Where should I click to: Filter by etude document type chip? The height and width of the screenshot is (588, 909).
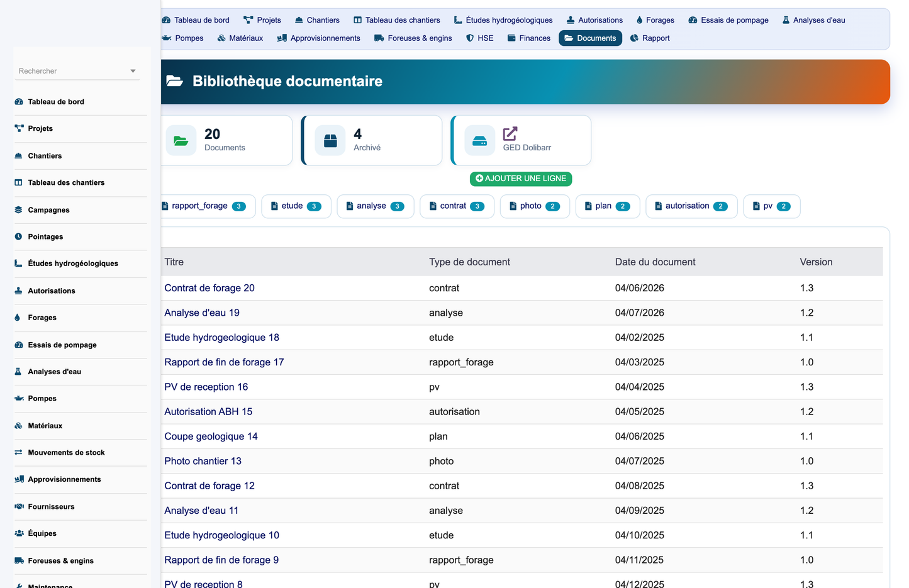[296, 206]
